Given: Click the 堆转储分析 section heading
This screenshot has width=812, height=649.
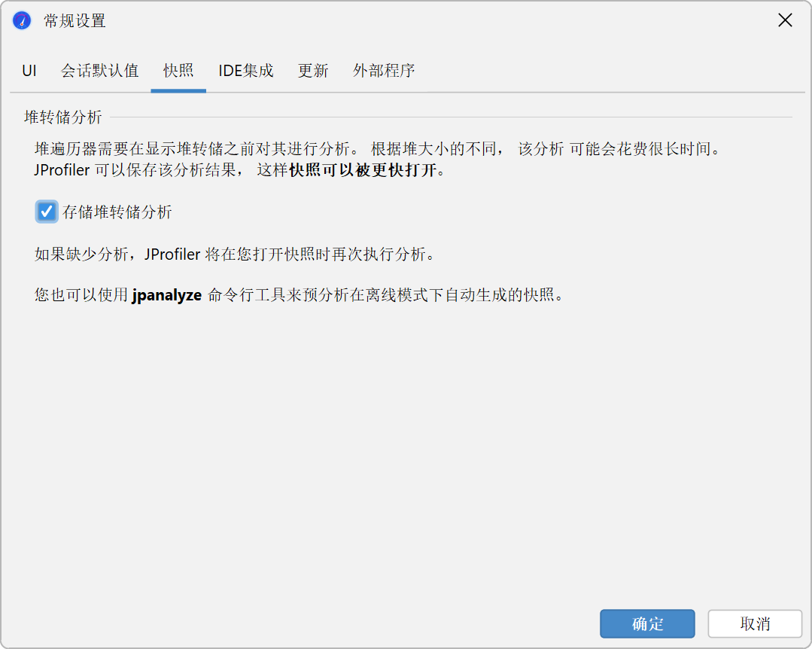Looking at the screenshot, I should click(63, 117).
